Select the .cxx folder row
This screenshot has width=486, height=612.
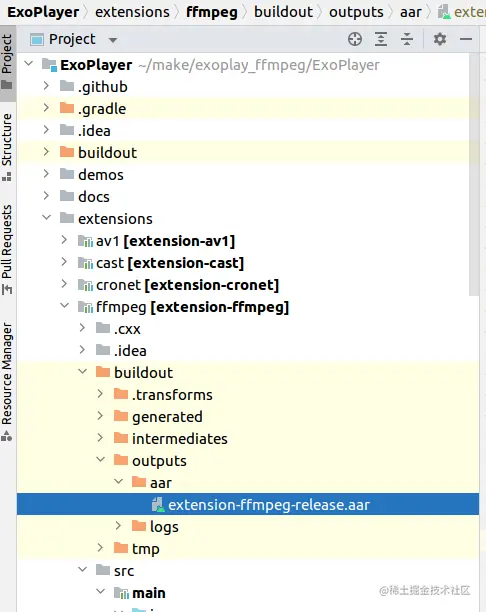tap(248, 329)
